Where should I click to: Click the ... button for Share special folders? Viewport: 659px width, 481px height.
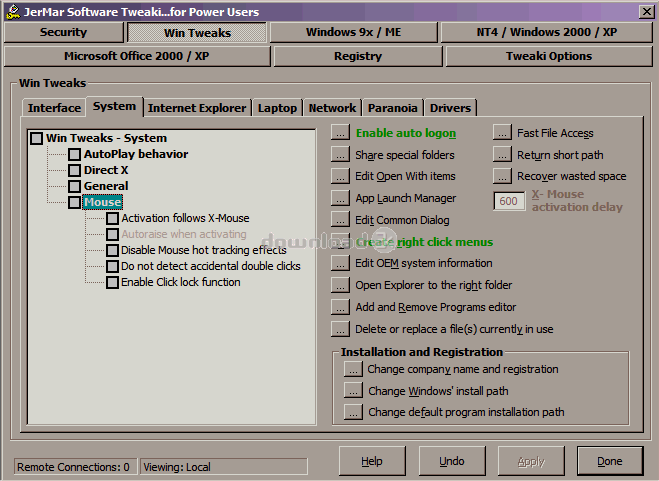point(340,154)
